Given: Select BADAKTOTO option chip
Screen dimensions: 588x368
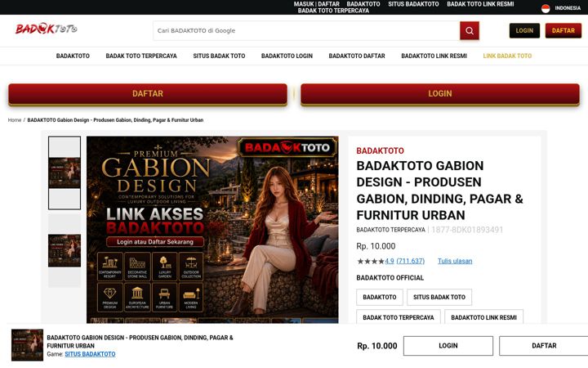Looking at the screenshot, I should point(380,297).
